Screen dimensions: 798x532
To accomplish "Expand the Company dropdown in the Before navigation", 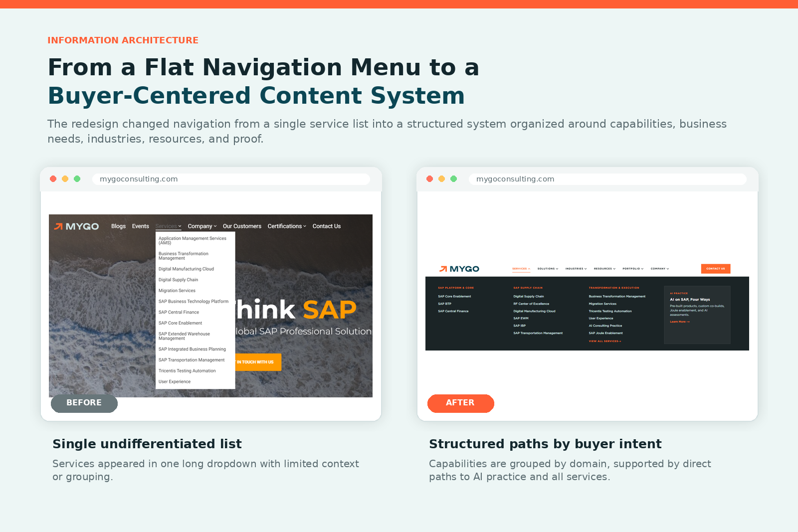I will click(x=202, y=226).
